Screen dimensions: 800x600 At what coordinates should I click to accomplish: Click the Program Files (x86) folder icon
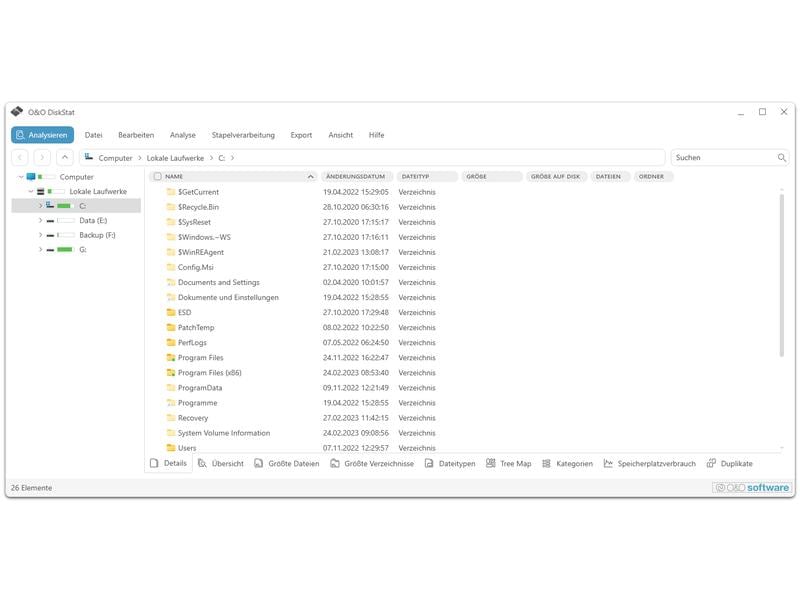coord(171,372)
